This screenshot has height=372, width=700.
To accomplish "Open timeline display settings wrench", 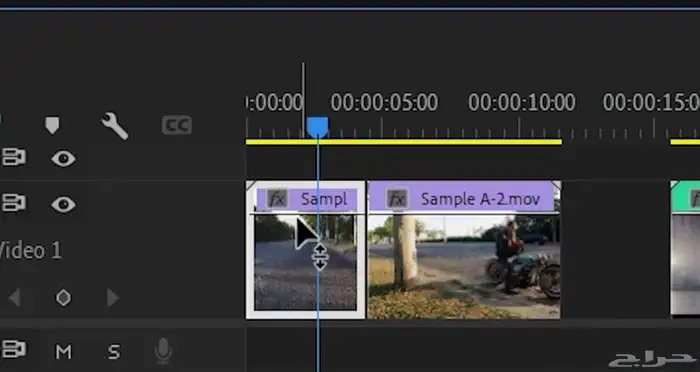I will [x=115, y=125].
